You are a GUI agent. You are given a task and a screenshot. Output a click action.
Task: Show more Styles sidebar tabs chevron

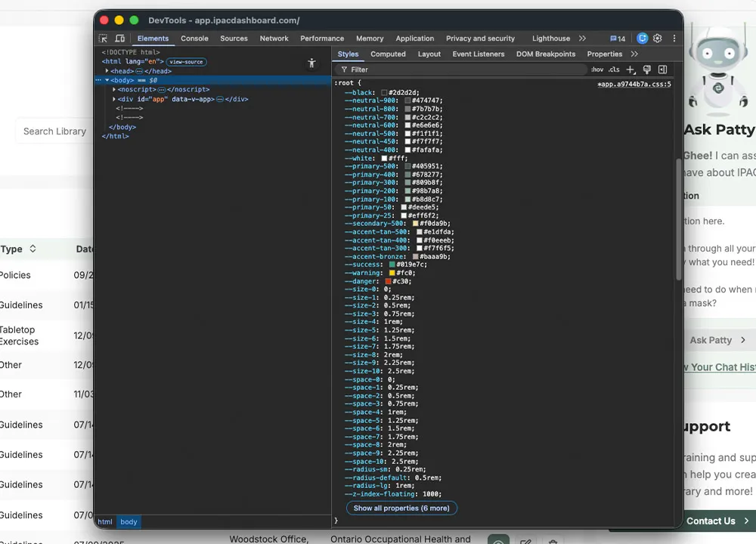[x=634, y=54]
